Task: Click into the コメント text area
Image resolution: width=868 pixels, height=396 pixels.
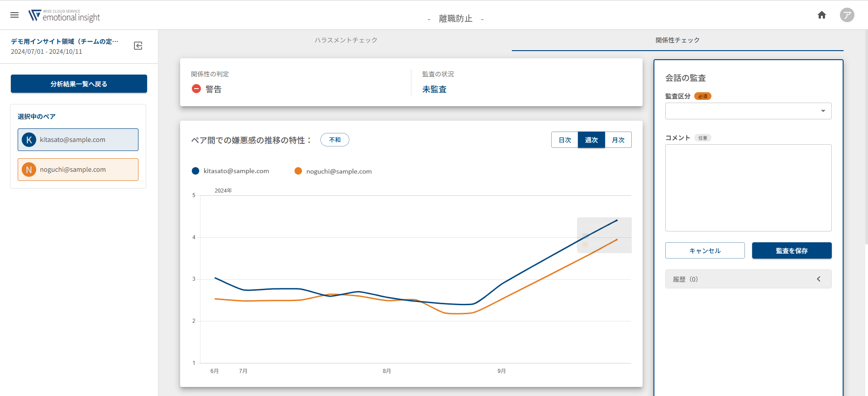Action: click(x=748, y=188)
